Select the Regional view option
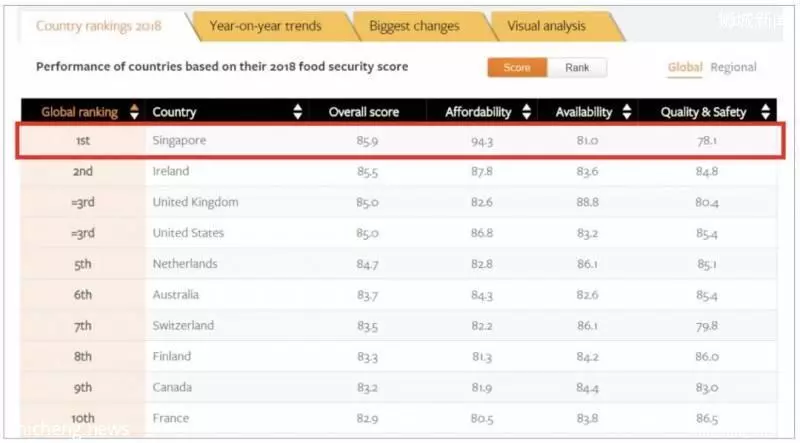800x443 pixels. 734,68
